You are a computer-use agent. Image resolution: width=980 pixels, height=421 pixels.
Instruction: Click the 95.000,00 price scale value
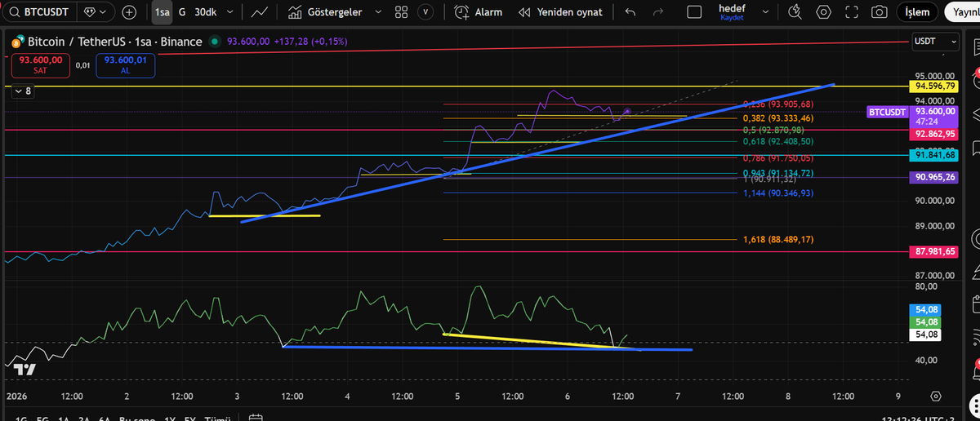coord(934,75)
